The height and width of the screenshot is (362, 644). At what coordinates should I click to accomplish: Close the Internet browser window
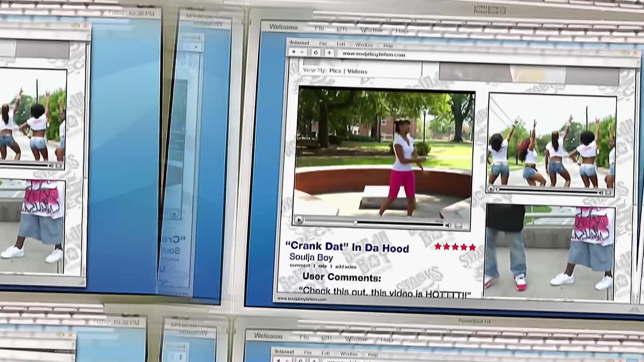[x=635, y=53]
